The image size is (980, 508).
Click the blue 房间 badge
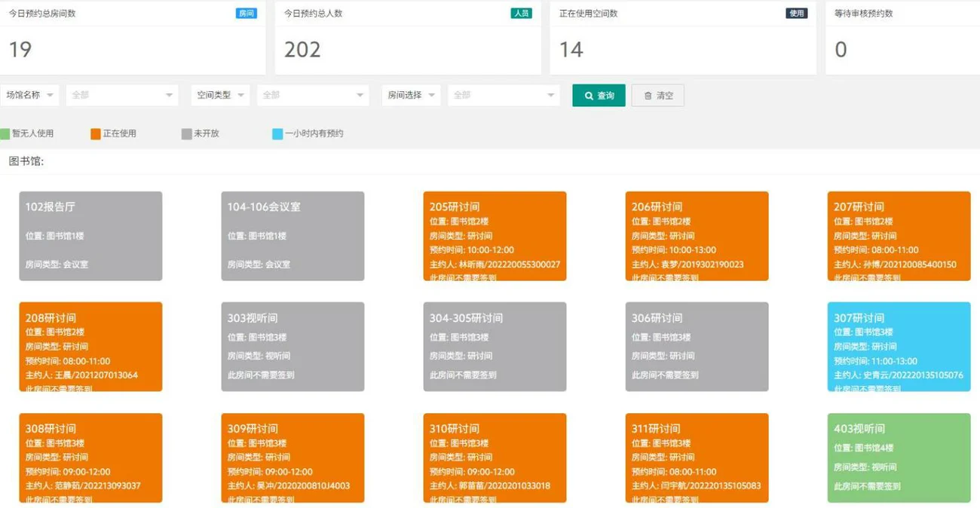click(246, 14)
